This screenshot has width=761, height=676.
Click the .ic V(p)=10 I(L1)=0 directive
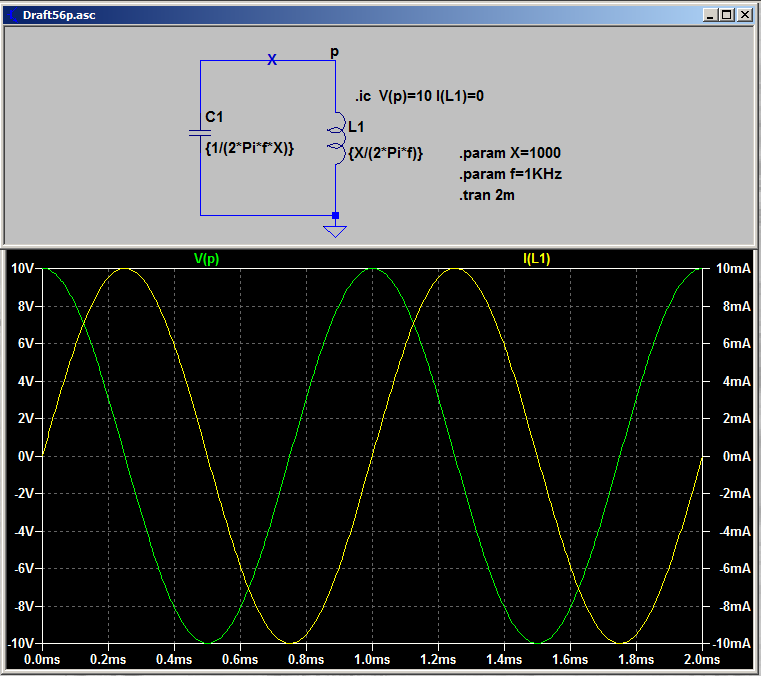coord(419,96)
